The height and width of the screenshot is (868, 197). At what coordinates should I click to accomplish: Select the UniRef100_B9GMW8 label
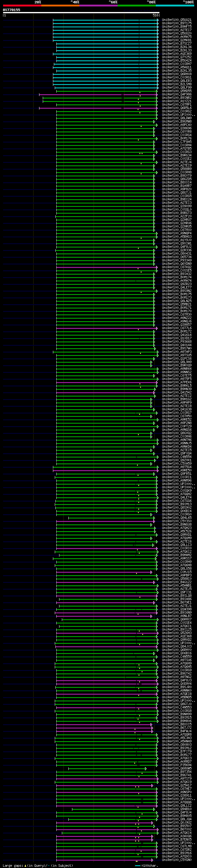click(x=177, y=121)
